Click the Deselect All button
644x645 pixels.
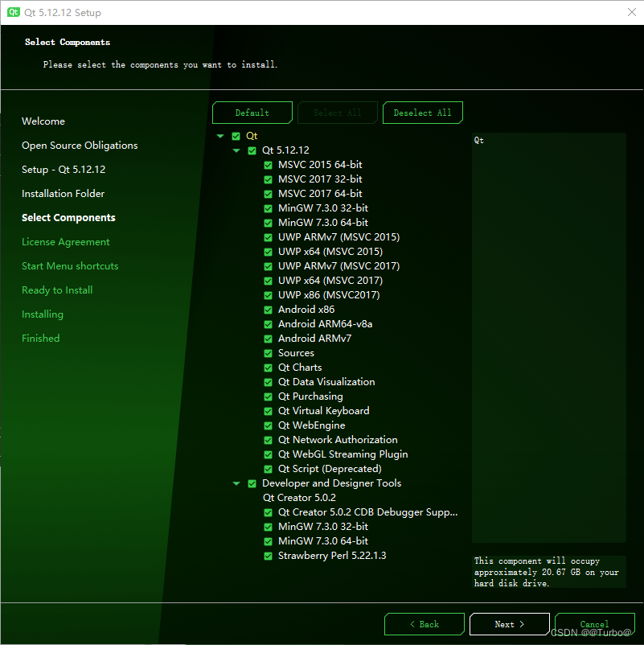(422, 113)
